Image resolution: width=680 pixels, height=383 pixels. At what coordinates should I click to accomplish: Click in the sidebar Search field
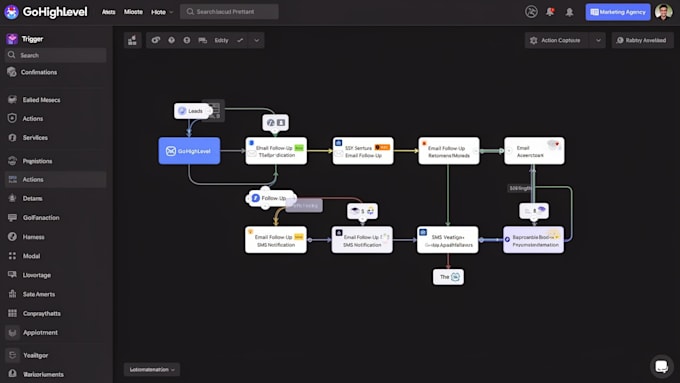(56, 55)
